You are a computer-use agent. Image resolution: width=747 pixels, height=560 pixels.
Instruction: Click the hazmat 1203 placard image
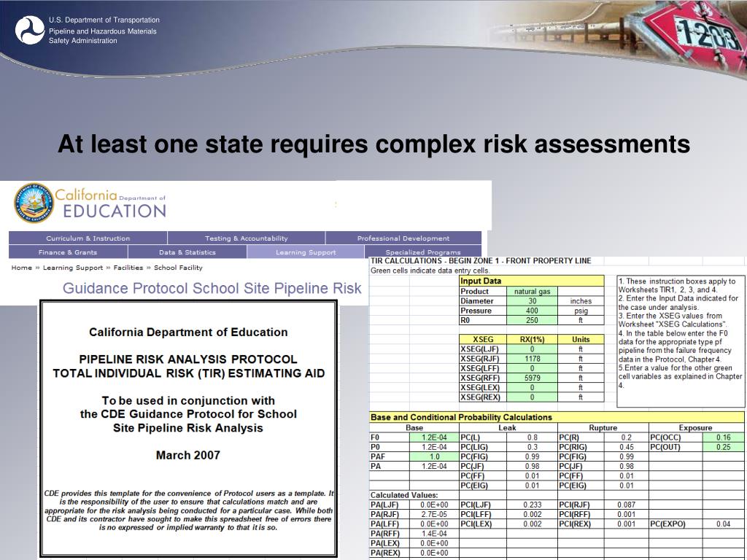click(689, 36)
